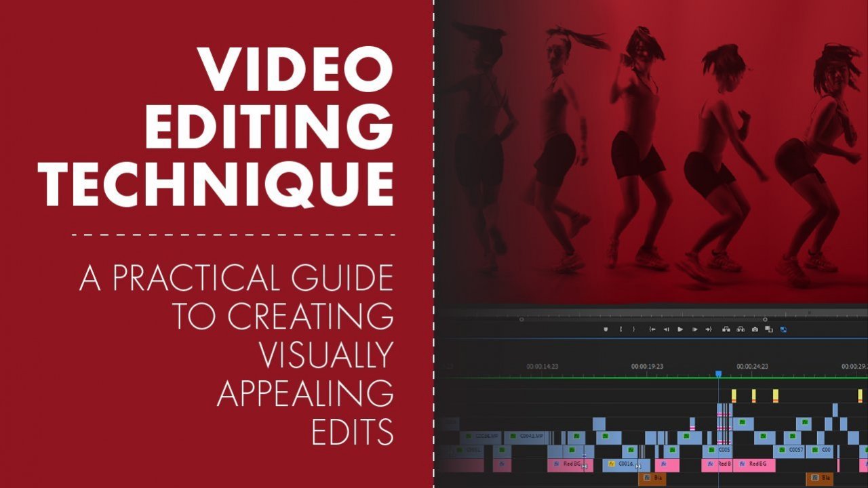Click the Add Marker button in transport controls

[x=606, y=329]
